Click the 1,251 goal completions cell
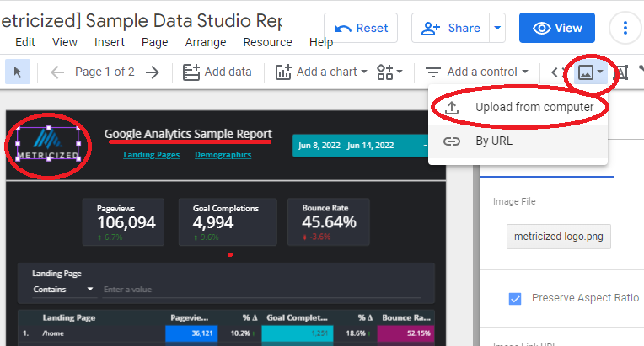644x346 pixels. [298, 333]
